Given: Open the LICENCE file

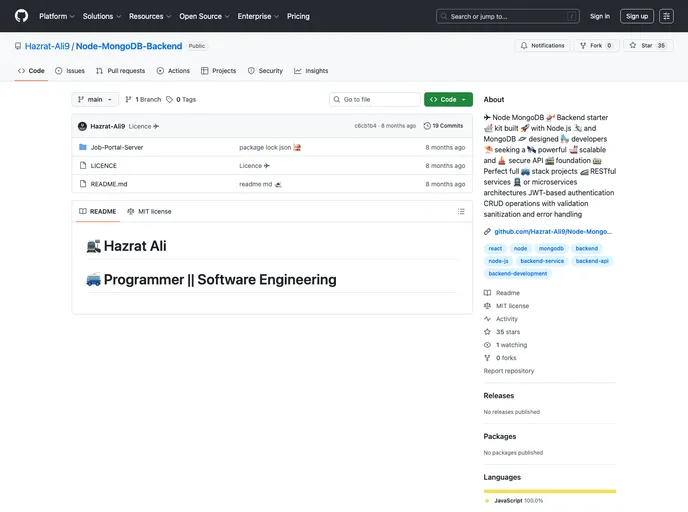Looking at the screenshot, I should pos(104,166).
